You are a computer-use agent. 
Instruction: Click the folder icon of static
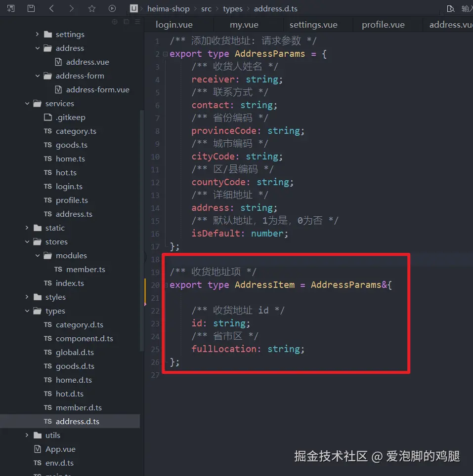(x=38, y=228)
